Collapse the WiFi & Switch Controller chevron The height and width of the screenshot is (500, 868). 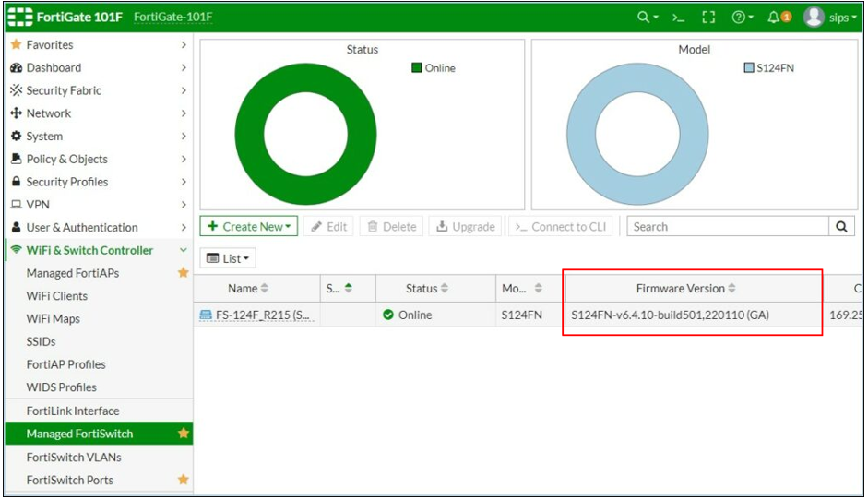point(184,250)
